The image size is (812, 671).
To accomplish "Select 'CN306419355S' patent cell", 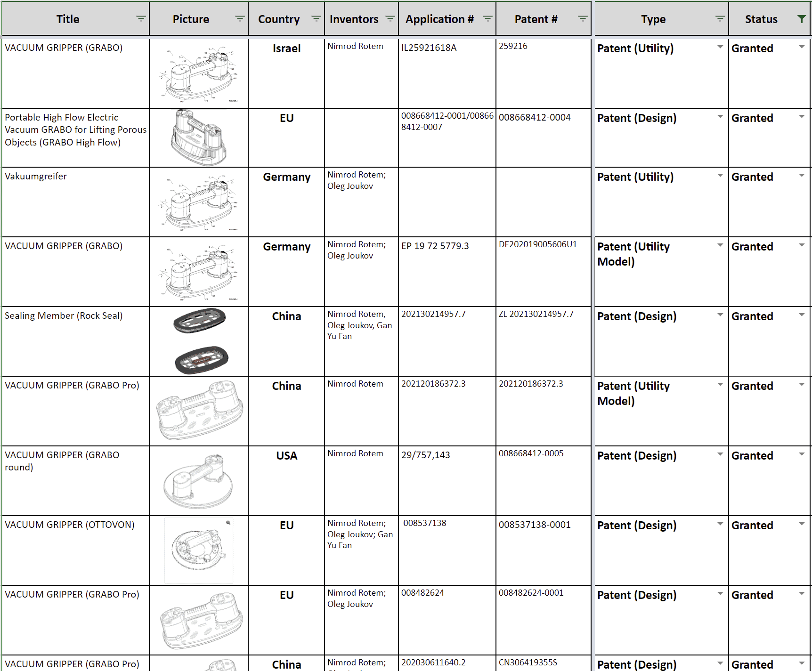I will pyautogui.click(x=544, y=663).
